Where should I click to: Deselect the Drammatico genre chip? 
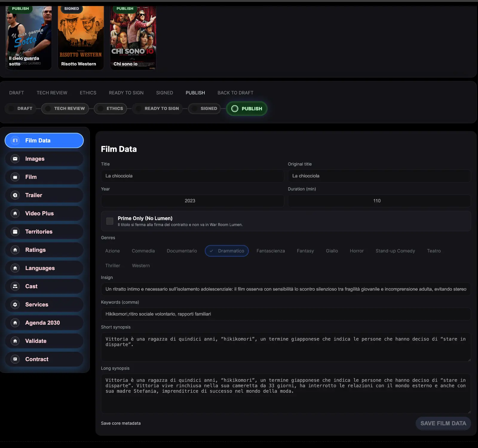pos(227,251)
